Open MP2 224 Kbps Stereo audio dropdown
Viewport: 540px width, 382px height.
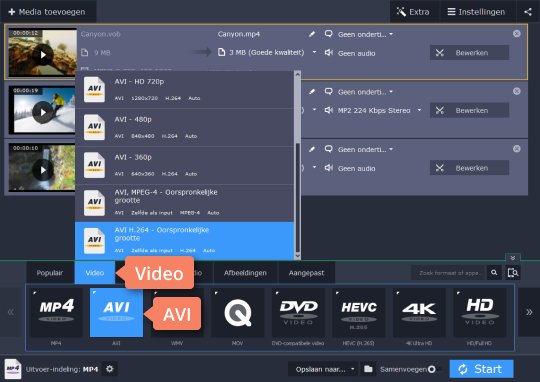coord(419,110)
